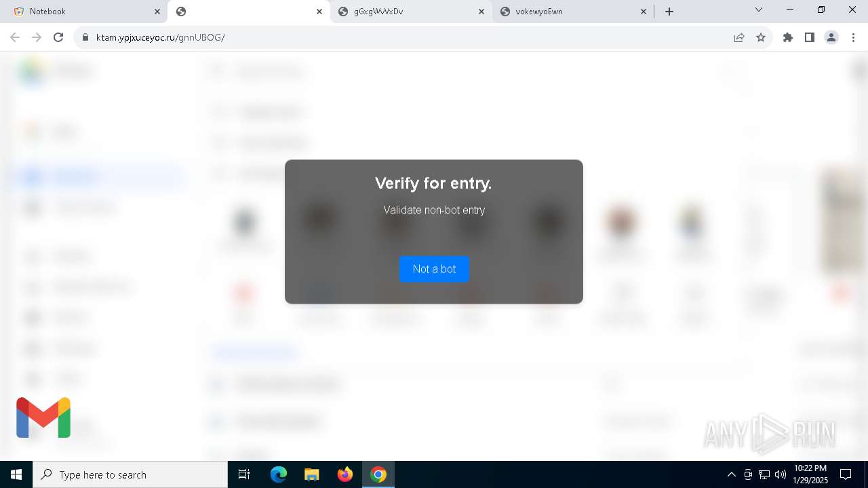View site information lock icon
The height and width of the screenshot is (488, 868).
point(85,37)
